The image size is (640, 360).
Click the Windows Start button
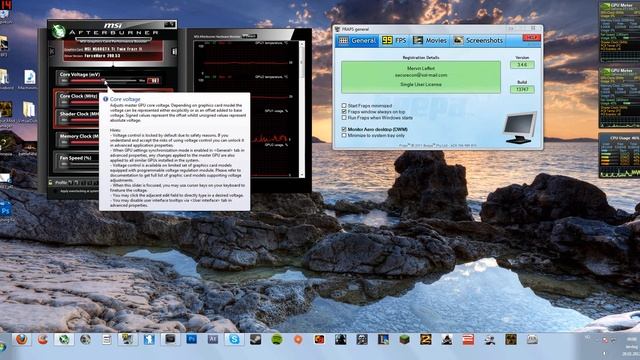3,347
